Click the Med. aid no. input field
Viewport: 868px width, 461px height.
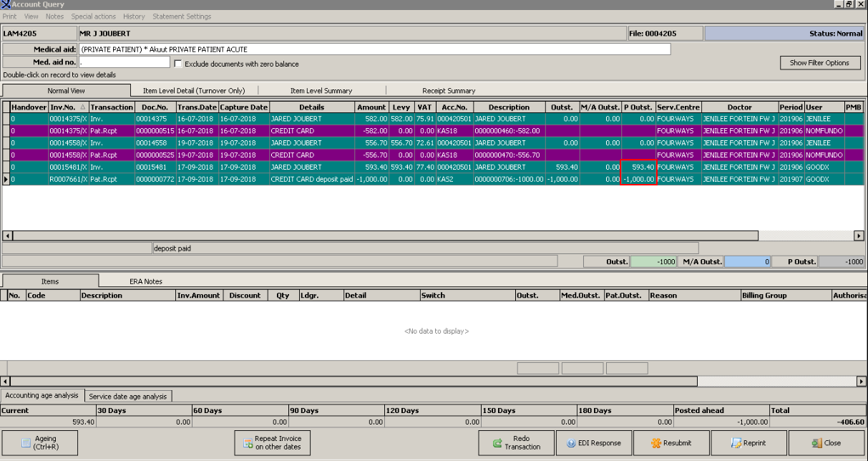[x=124, y=62]
